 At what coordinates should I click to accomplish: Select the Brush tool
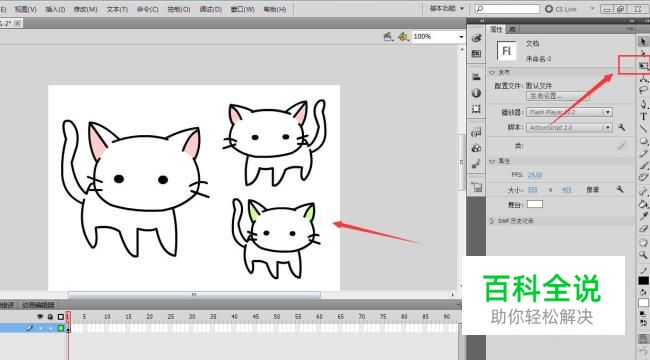coord(643,166)
